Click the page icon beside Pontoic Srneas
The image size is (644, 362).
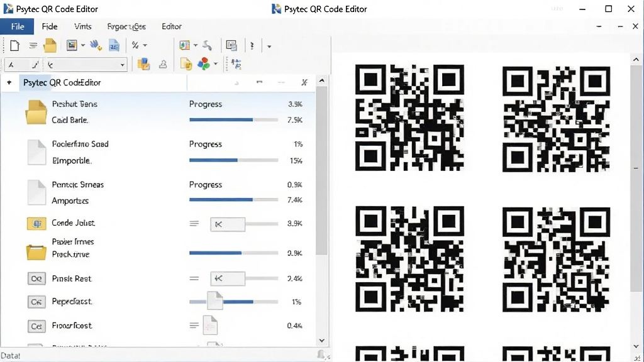pos(36,192)
